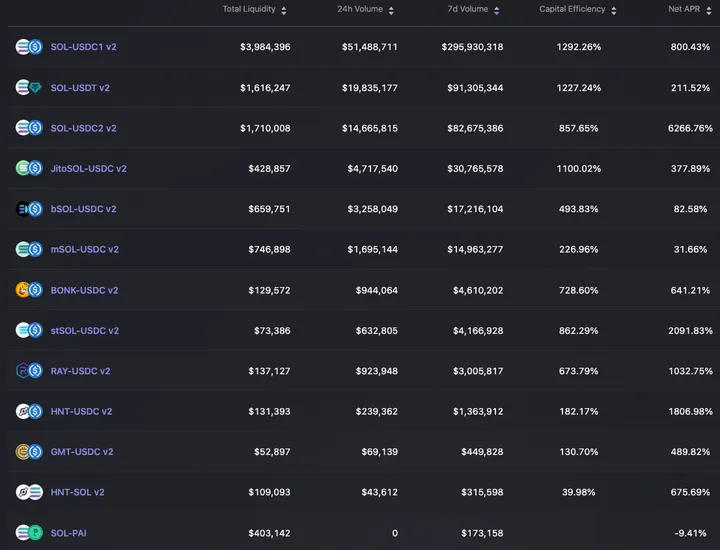This screenshot has height=550, width=720.
Task: Click the bSOL-USDC v2 token pair icon
Action: tap(28, 209)
